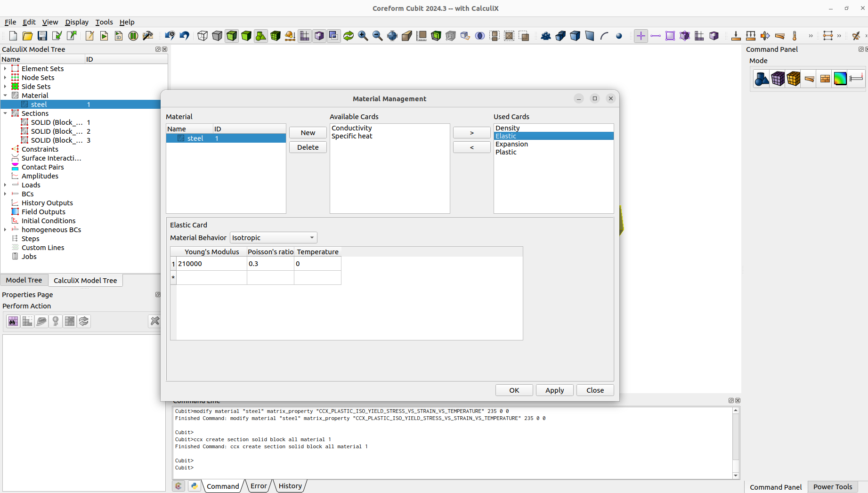Click the Play Journal File toolbar icon

point(104,36)
